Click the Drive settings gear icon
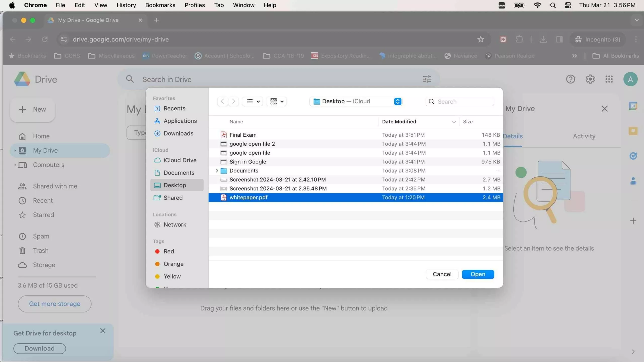This screenshot has width=644, height=362. pyautogui.click(x=590, y=79)
